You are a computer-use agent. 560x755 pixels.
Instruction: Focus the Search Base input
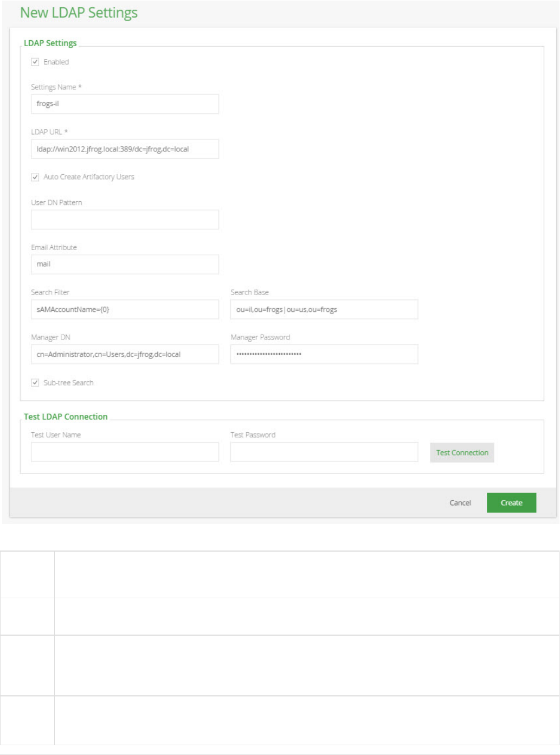coord(324,310)
